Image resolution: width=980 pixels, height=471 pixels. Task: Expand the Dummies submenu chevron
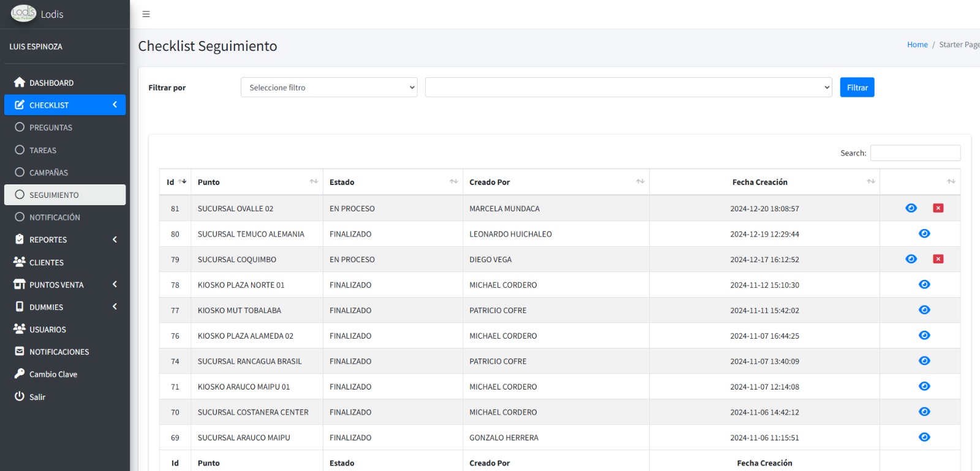pos(115,306)
